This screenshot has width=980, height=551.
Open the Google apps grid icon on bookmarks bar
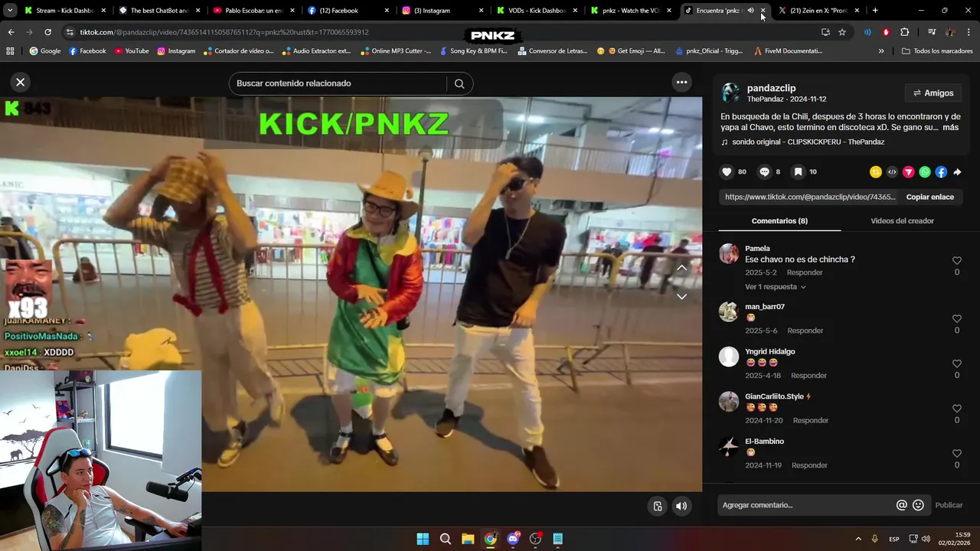point(10,51)
